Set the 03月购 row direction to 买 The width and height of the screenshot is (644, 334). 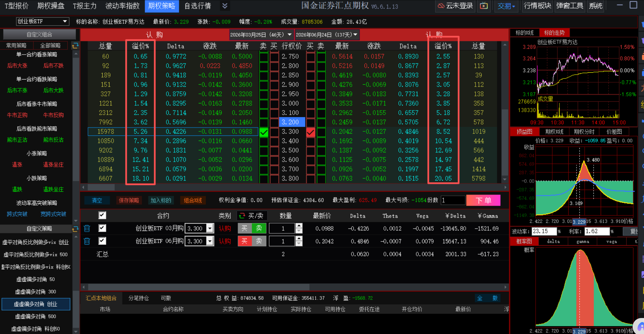tap(244, 229)
